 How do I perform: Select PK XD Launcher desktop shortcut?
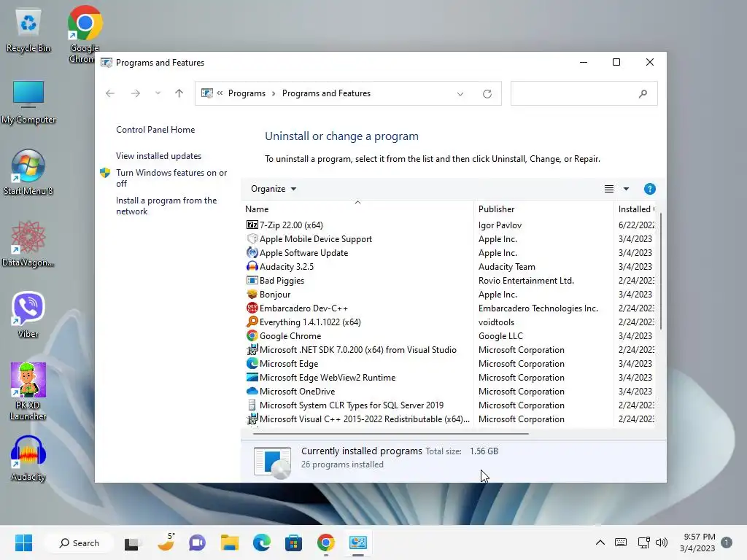(x=28, y=392)
